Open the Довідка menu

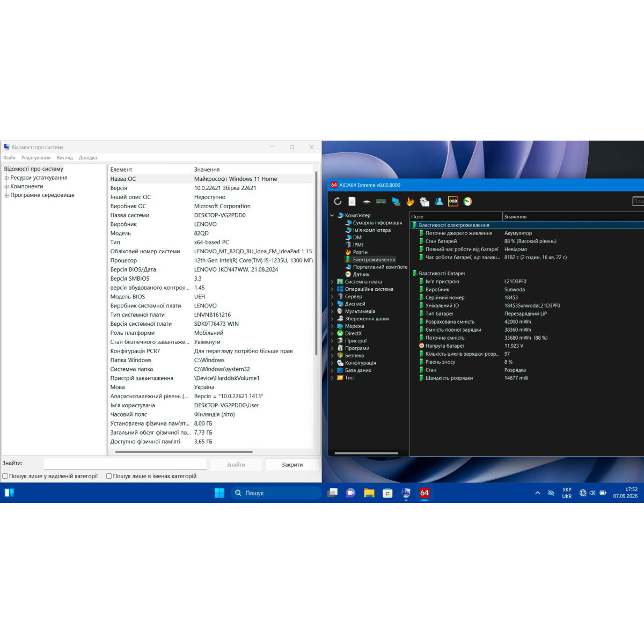pos(87,158)
